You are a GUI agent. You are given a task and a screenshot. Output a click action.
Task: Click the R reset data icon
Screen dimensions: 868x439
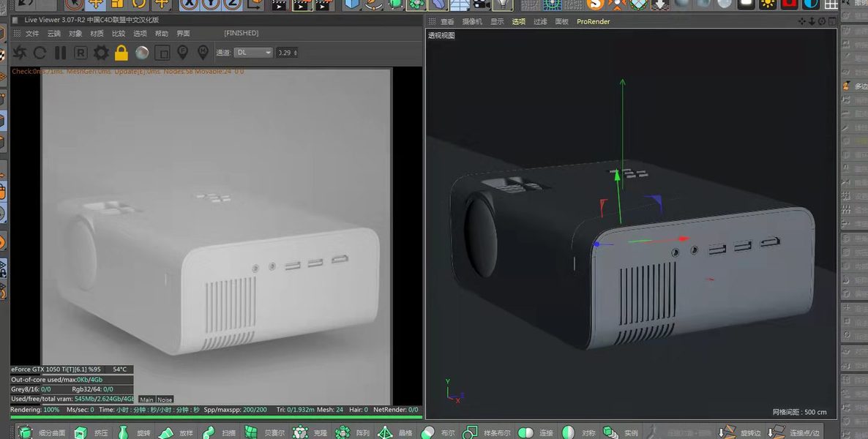pos(81,53)
